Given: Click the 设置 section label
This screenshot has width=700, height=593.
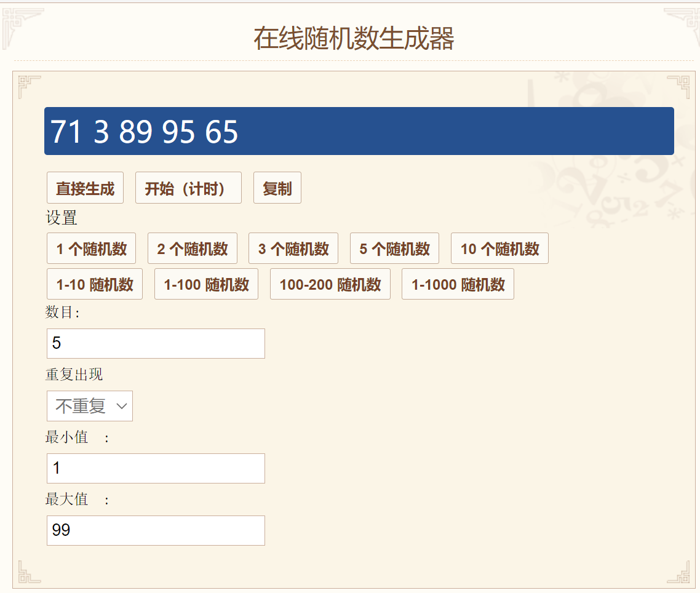Looking at the screenshot, I should click(x=62, y=218).
